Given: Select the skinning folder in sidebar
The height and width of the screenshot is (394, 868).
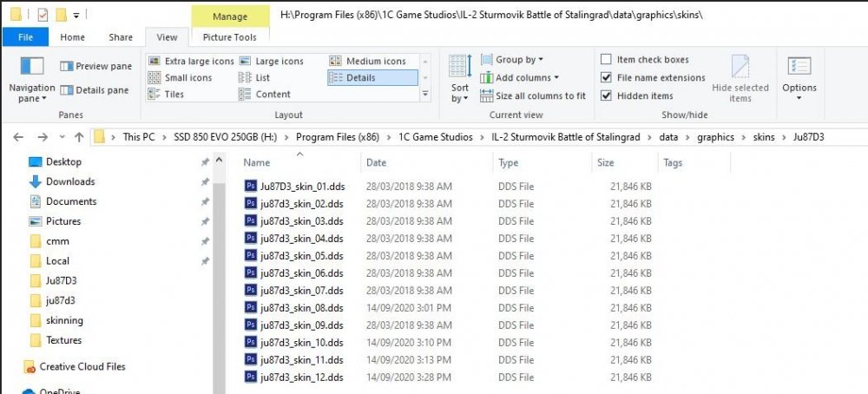Looking at the screenshot, I should tap(64, 320).
